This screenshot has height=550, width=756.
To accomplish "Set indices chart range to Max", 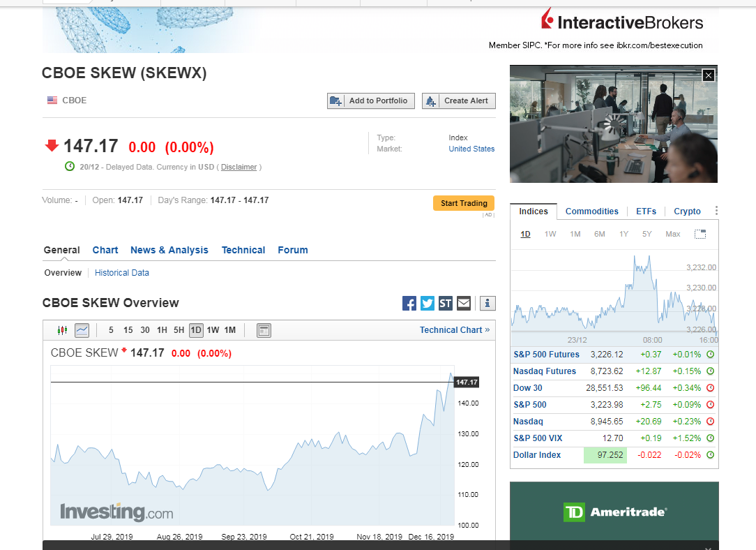I will 673,234.
